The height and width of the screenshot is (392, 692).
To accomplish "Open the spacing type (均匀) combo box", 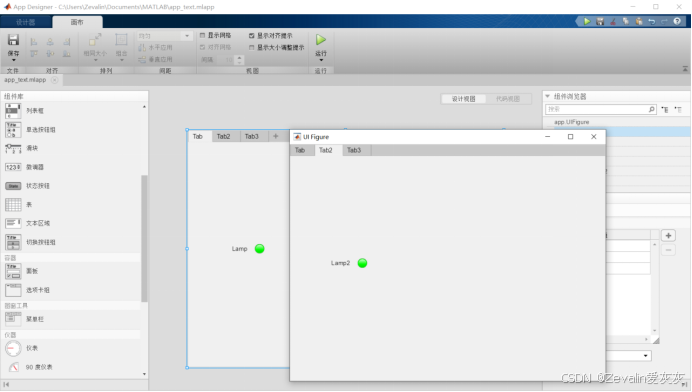I will (164, 36).
